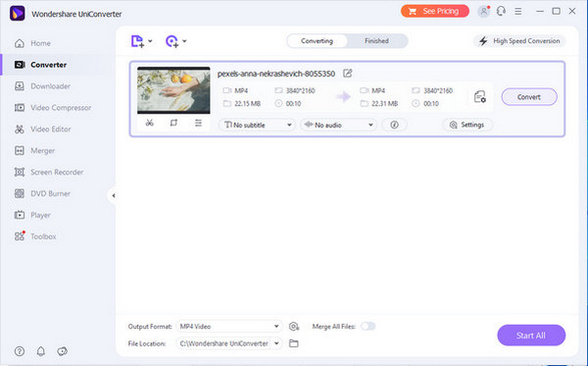The image size is (588, 366).
Task: Open the Output Format dropdown
Action: click(x=229, y=326)
